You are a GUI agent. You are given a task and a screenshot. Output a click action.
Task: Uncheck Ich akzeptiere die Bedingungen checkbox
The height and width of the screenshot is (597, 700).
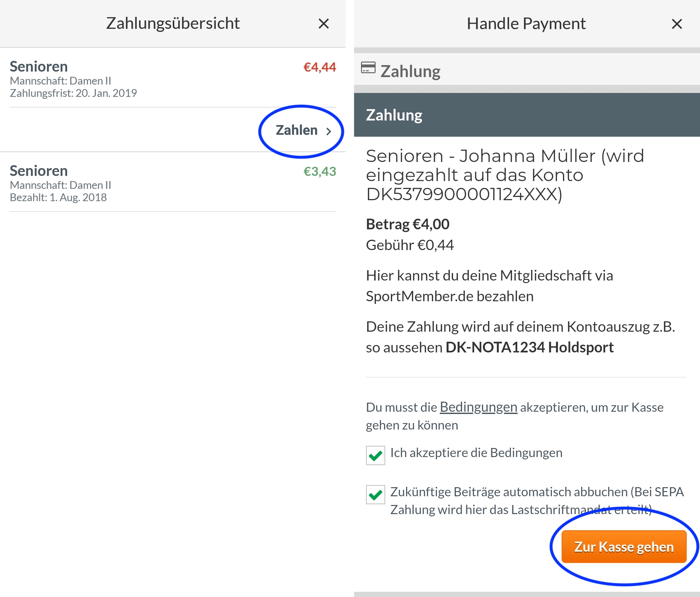pyautogui.click(x=375, y=455)
